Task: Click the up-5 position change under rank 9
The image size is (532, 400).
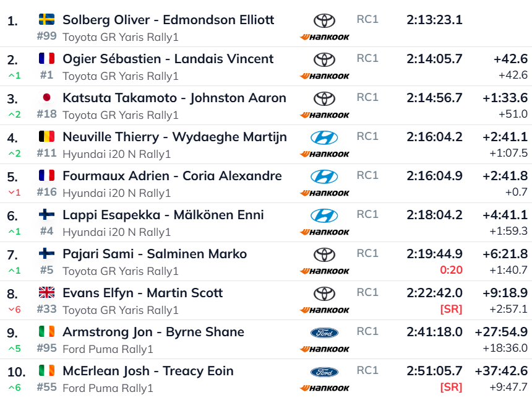Action: coord(14,349)
